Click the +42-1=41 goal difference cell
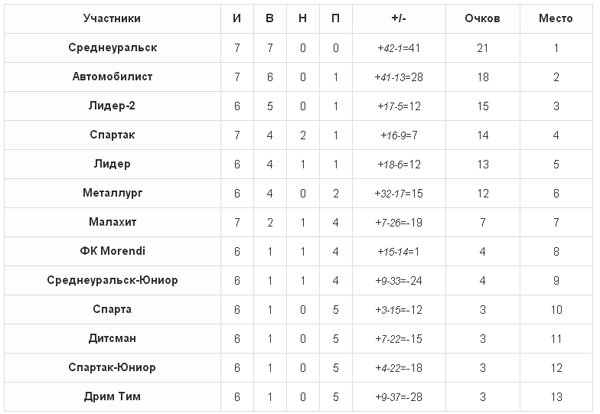Image resolution: width=600 pixels, height=414 pixels. 399,48
